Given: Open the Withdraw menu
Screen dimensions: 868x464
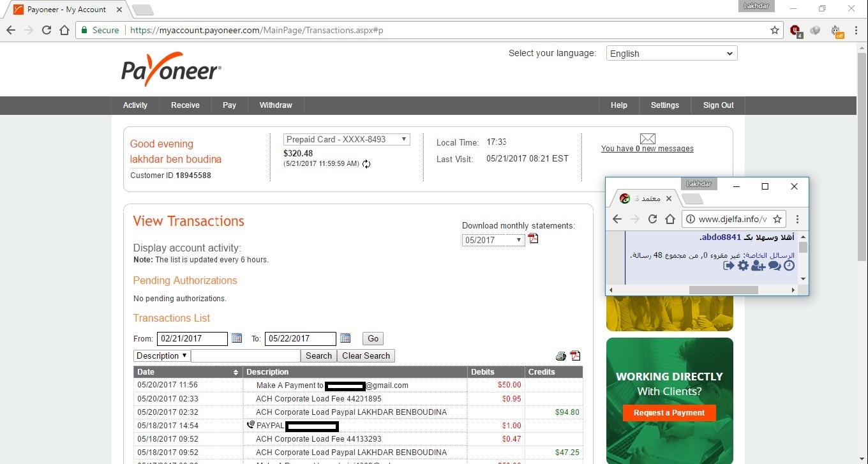Looking at the screenshot, I should pyautogui.click(x=276, y=105).
